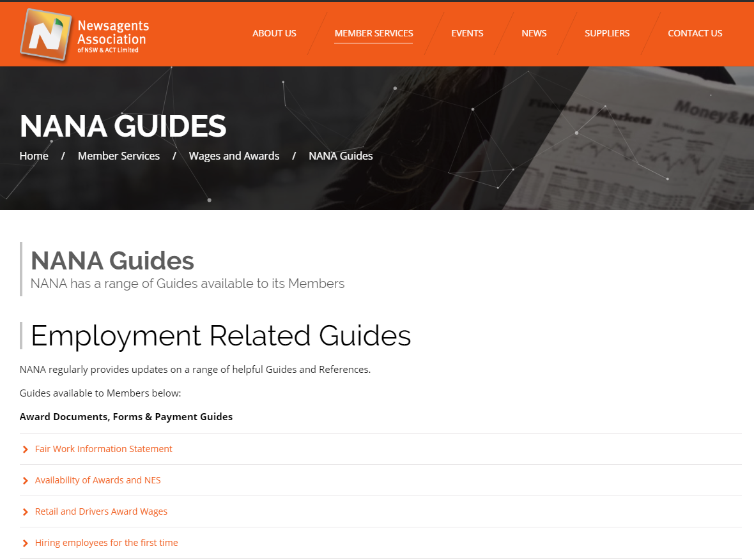Click the 'NANA has a range of Guides' subtitle

pos(187,284)
